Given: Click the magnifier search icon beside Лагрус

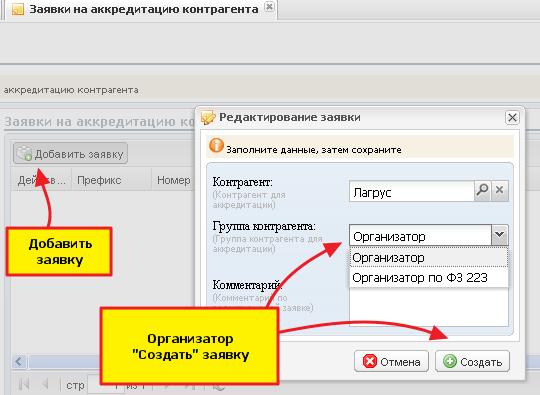Looking at the screenshot, I should (x=482, y=190).
